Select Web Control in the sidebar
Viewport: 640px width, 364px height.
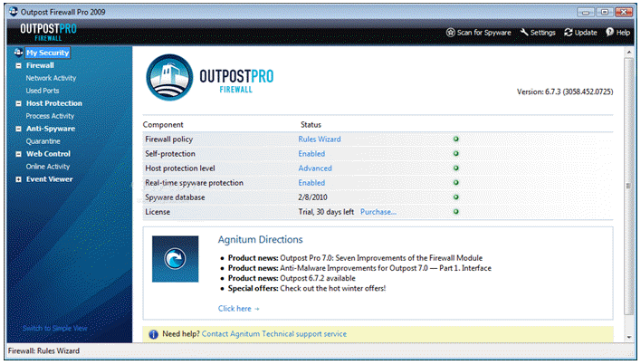coord(48,154)
